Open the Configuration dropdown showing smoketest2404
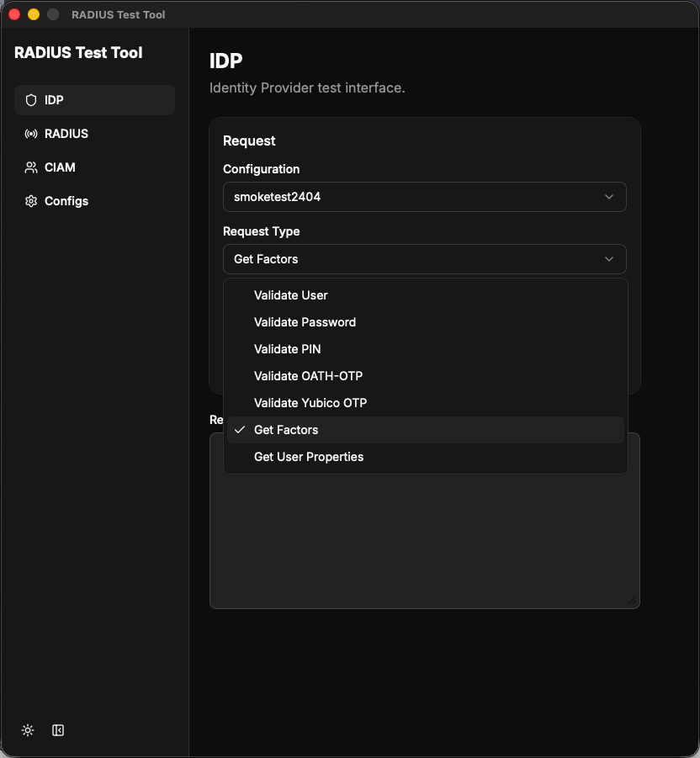The width and height of the screenshot is (700, 758). (x=424, y=197)
